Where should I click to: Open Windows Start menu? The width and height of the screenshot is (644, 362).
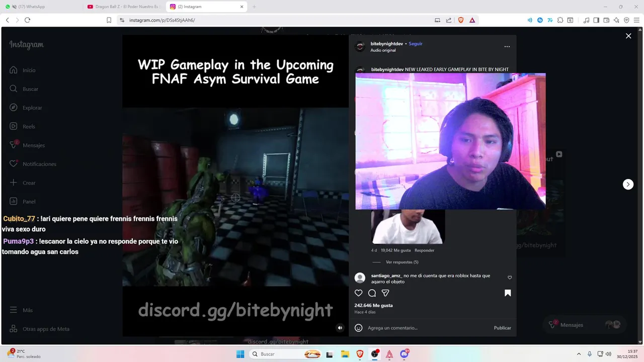tap(240, 354)
